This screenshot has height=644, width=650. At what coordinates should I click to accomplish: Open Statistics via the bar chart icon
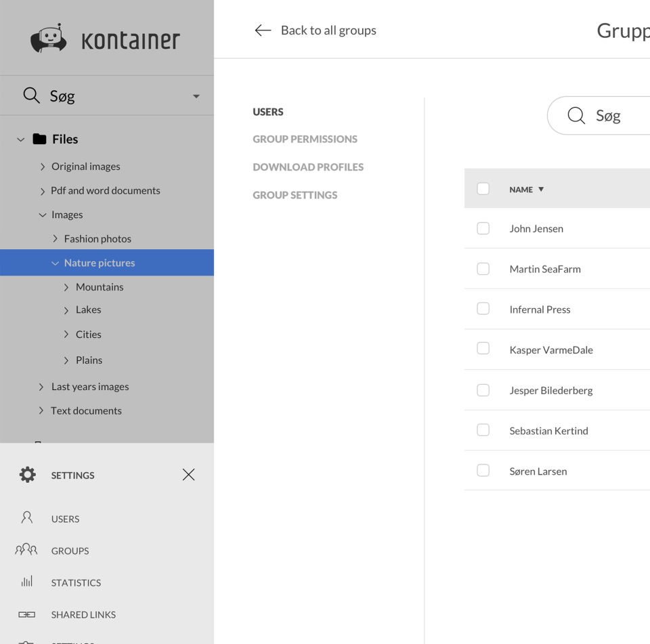pyautogui.click(x=27, y=582)
